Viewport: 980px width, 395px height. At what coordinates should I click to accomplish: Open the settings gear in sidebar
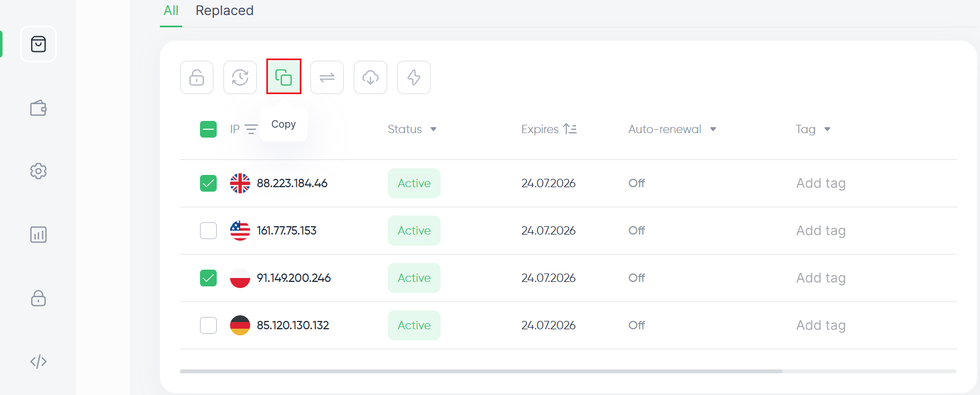38,171
